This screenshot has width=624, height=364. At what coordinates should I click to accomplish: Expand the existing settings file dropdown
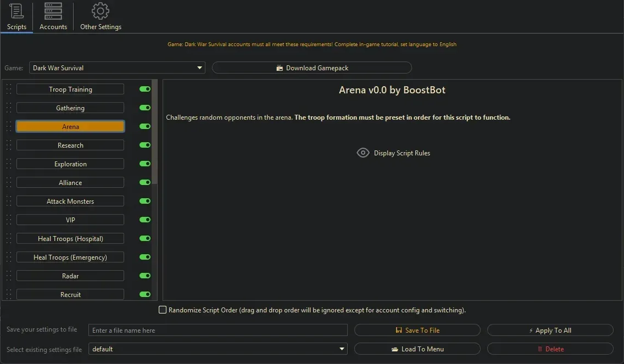(218, 349)
